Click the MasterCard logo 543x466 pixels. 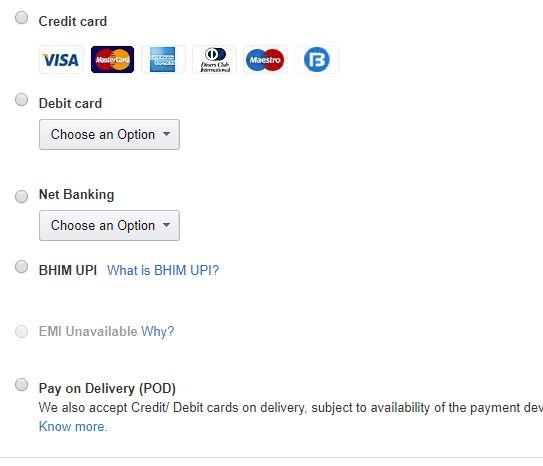112,60
